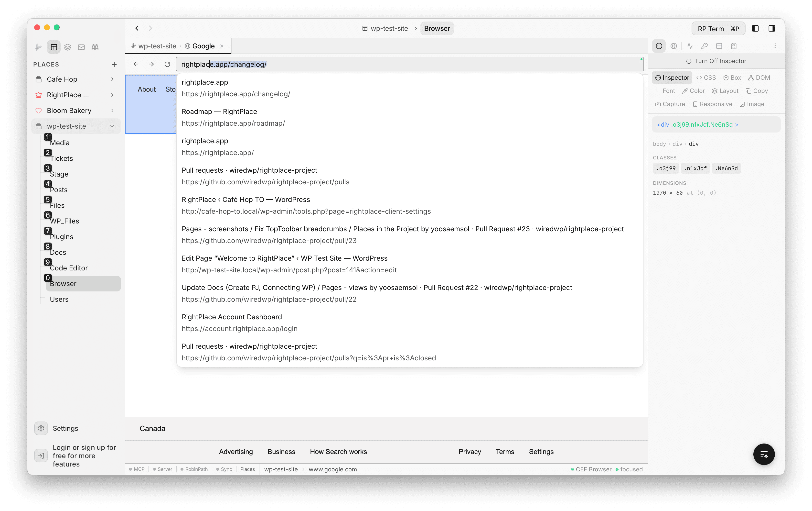Screen dimensions: 812x511
Task: Select the binoculars search icon in top toolbar
Action: 95,47
